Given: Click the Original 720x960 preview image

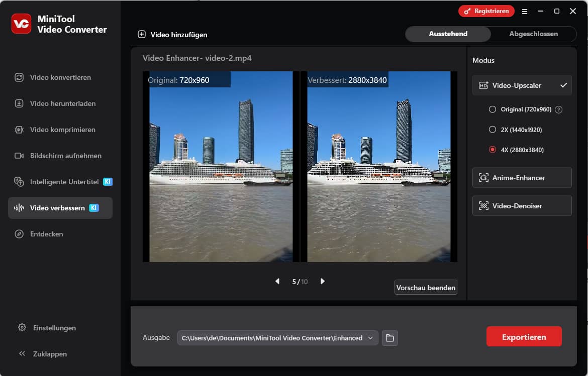Looking at the screenshot, I should [221, 167].
